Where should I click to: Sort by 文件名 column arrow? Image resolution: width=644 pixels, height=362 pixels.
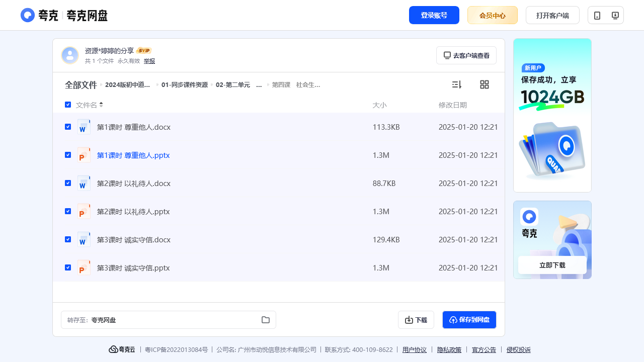(101, 105)
